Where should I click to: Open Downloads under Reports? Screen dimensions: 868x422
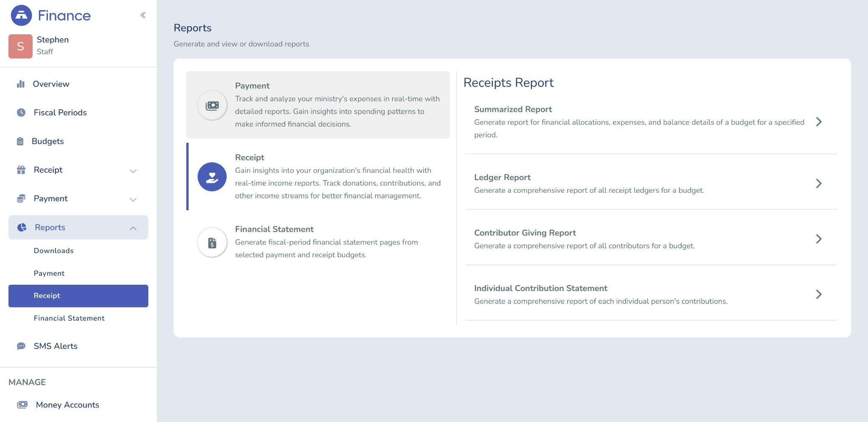(54, 251)
